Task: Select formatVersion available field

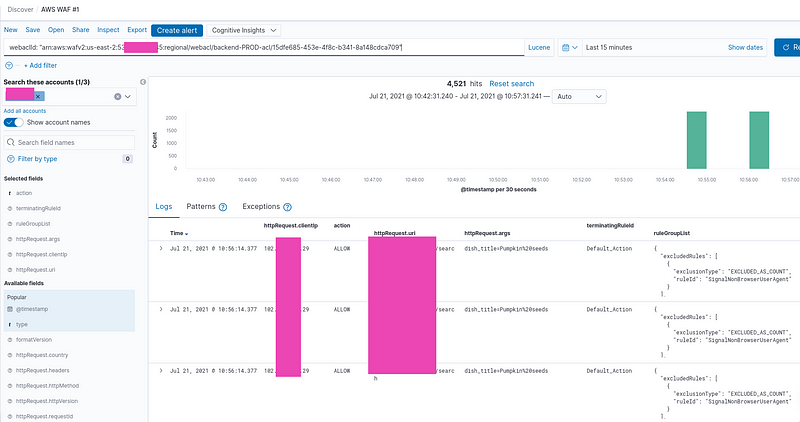Action: click(x=34, y=340)
